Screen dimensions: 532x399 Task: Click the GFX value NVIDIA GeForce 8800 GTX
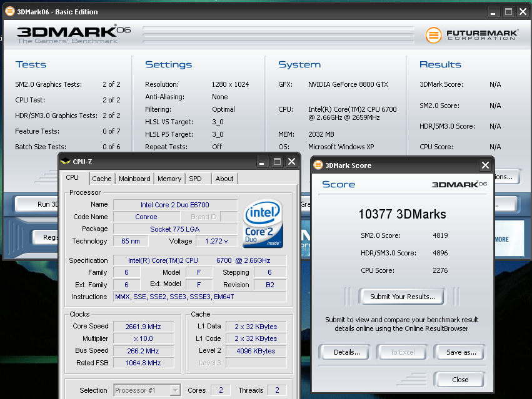(x=348, y=84)
